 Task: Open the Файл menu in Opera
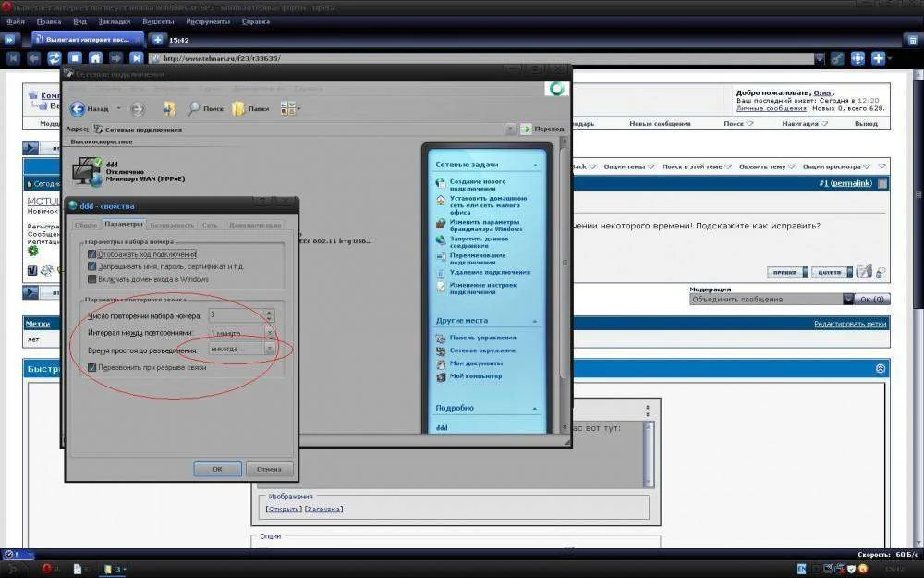pyautogui.click(x=16, y=21)
